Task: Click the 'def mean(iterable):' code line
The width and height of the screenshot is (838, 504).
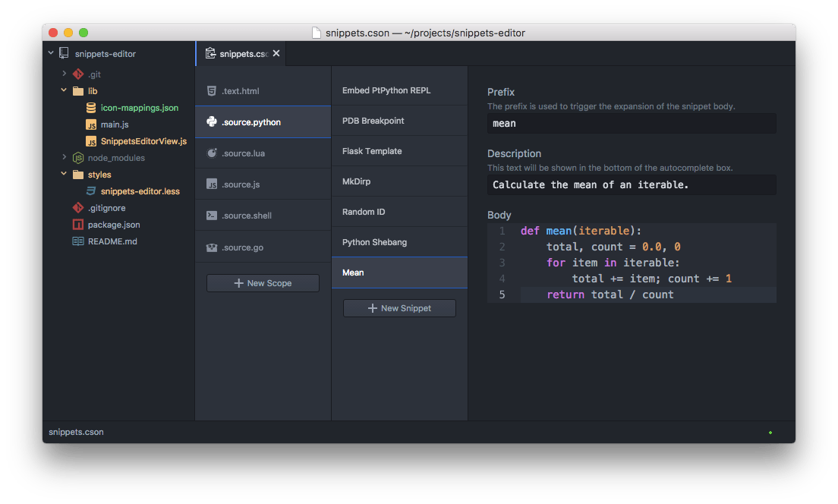Action: (581, 231)
